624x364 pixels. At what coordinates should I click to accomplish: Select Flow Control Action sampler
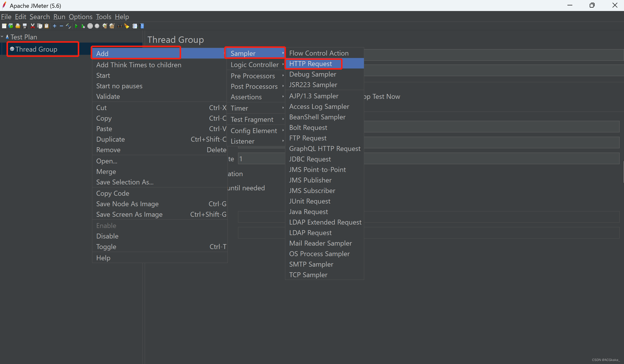point(324,53)
